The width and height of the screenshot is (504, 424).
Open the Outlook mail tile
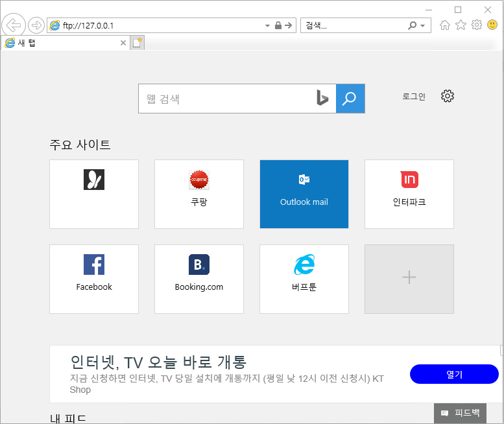304,194
